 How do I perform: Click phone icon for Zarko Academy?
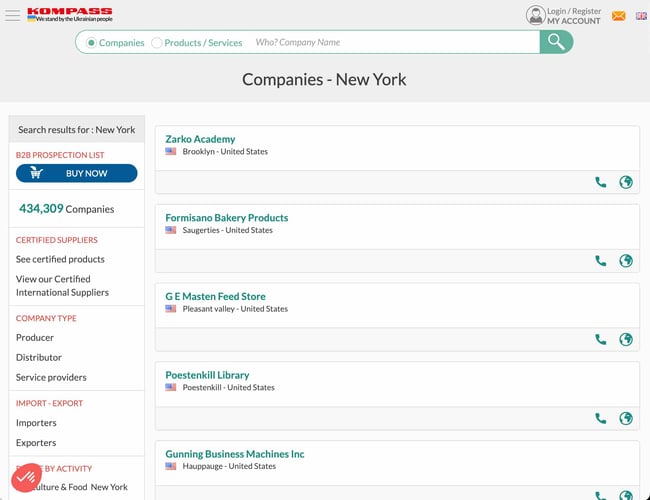pos(601,182)
